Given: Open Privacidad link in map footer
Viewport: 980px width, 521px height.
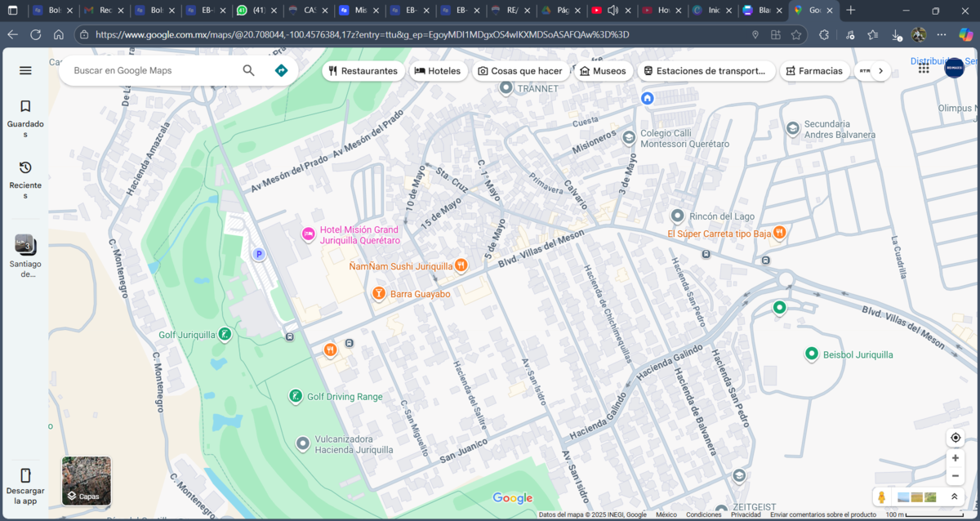Looking at the screenshot, I should pyautogui.click(x=746, y=514).
